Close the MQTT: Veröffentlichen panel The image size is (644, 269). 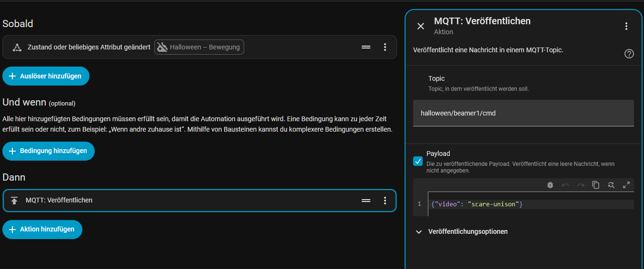(421, 26)
